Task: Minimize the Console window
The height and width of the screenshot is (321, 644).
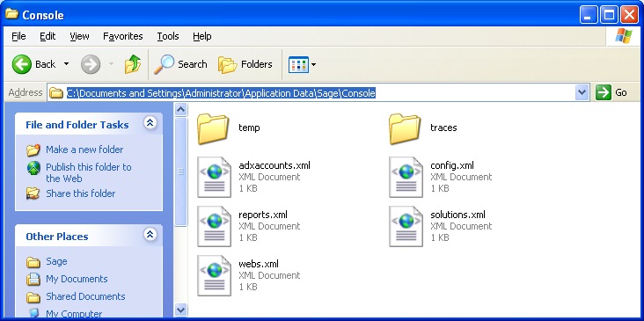Action: 589,15
